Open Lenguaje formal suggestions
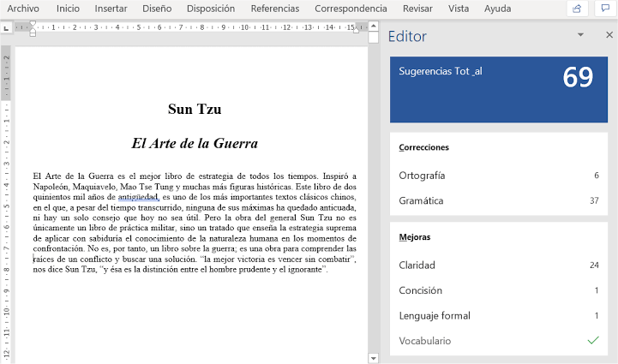Viewport: 618px width, 364px height. click(499, 315)
